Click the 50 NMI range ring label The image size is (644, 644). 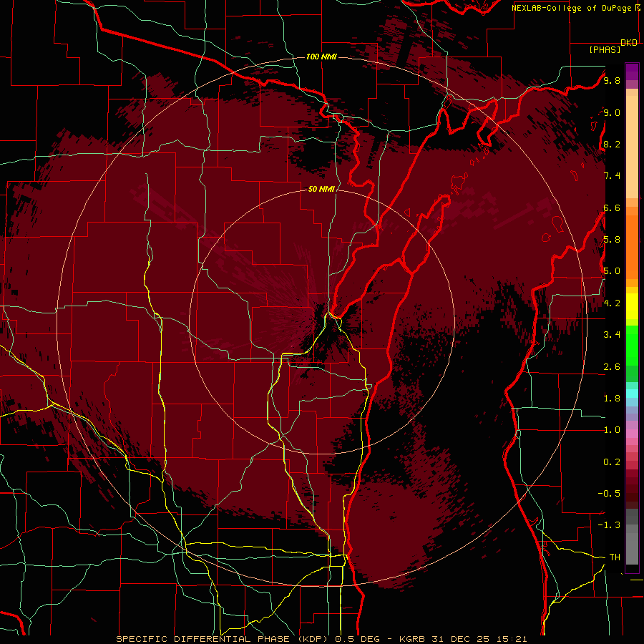pyautogui.click(x=321, y=189)
